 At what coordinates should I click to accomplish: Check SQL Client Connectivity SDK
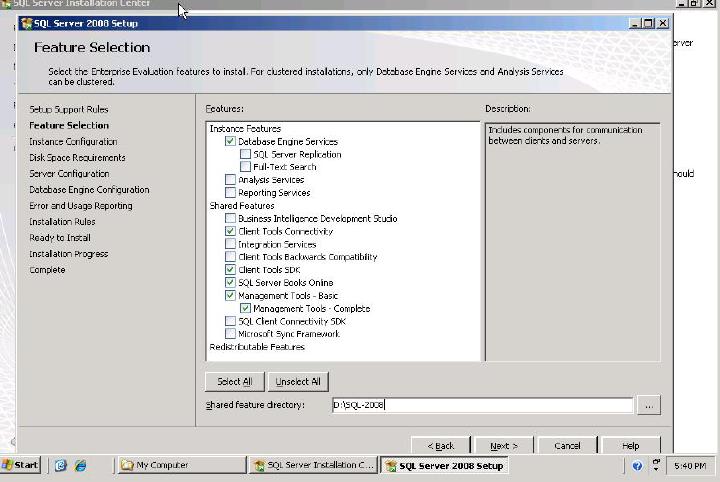tap(230, 321)
